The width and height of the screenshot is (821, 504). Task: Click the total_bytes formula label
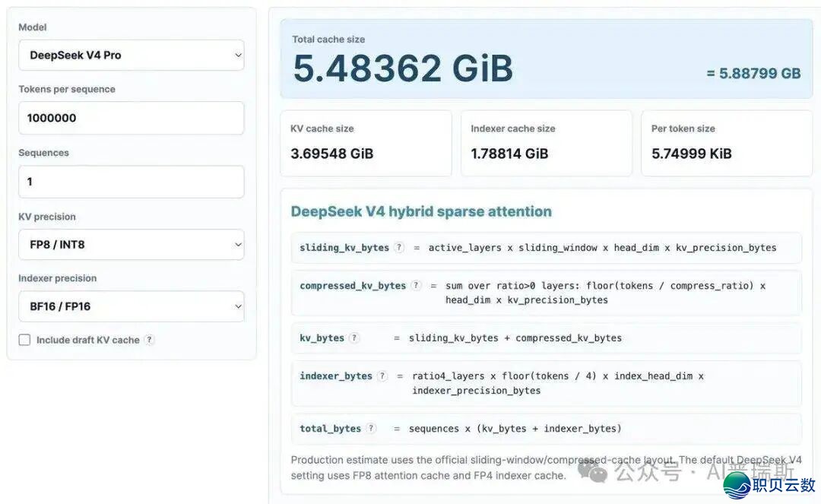[x=330, y=429]
